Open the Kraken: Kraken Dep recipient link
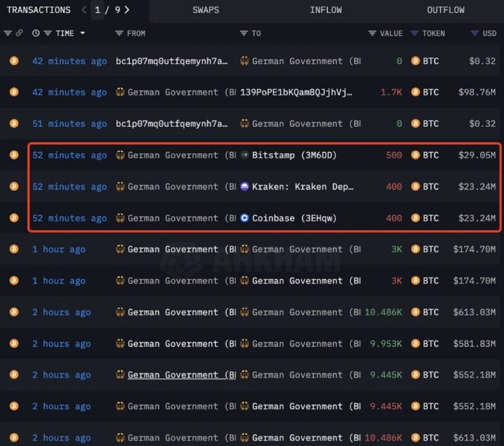The height and width of the screenshot is (446, 504). (302, 187)
